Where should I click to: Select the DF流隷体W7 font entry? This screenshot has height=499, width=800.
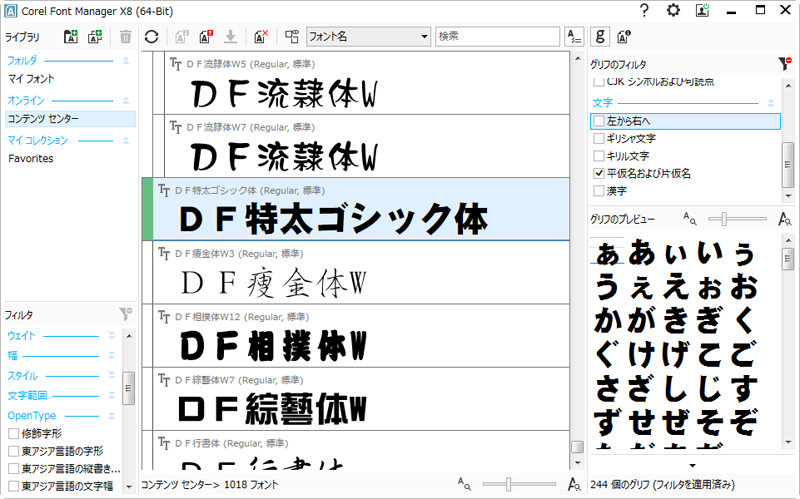point(366,146)
